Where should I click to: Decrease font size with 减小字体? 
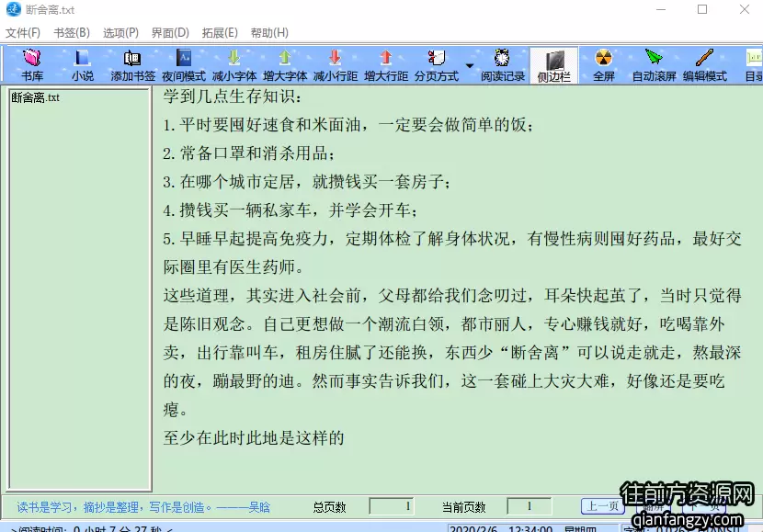click(234, 65)
